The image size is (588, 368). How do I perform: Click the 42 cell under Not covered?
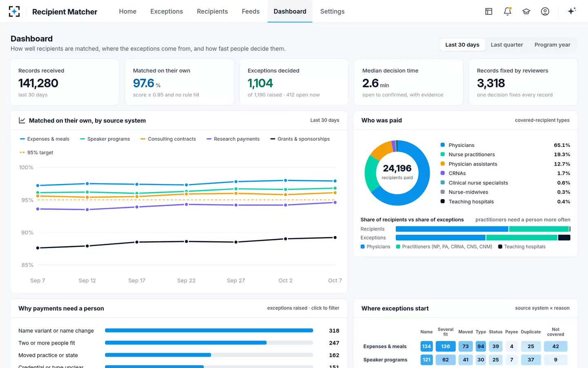coord(556,346)
